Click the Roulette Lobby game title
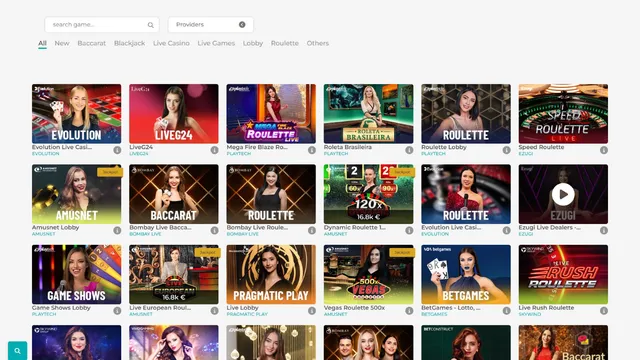The height and width of the screenshot is (360, 640). tap(444, 147)
